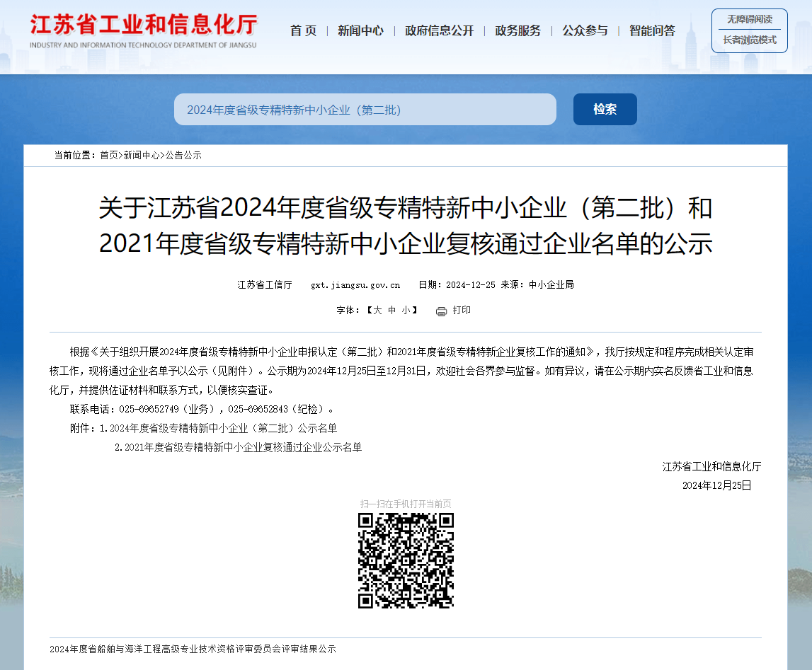Open the 政务服务 menu item
Screen dimensions: 812x670
point(518,31)
